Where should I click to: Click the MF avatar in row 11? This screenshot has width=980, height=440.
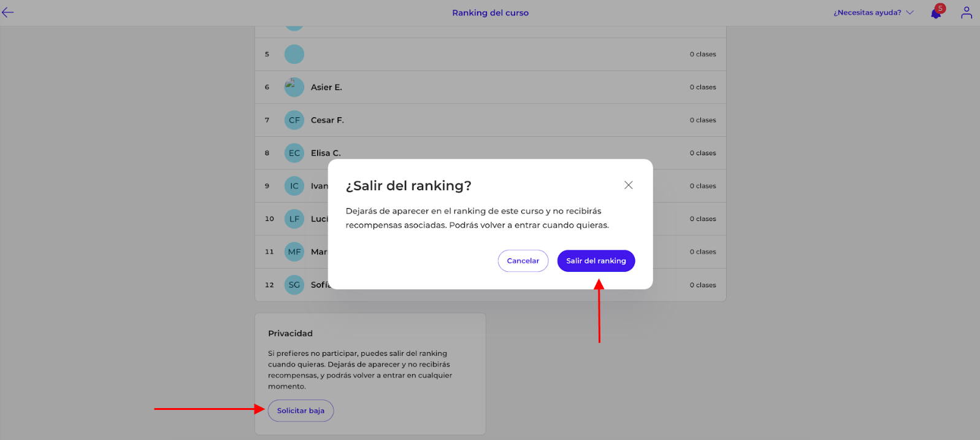tap(294, 252)
